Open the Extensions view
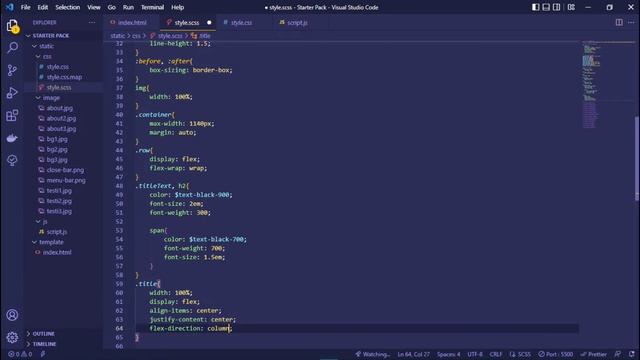 tap(12, 115)
